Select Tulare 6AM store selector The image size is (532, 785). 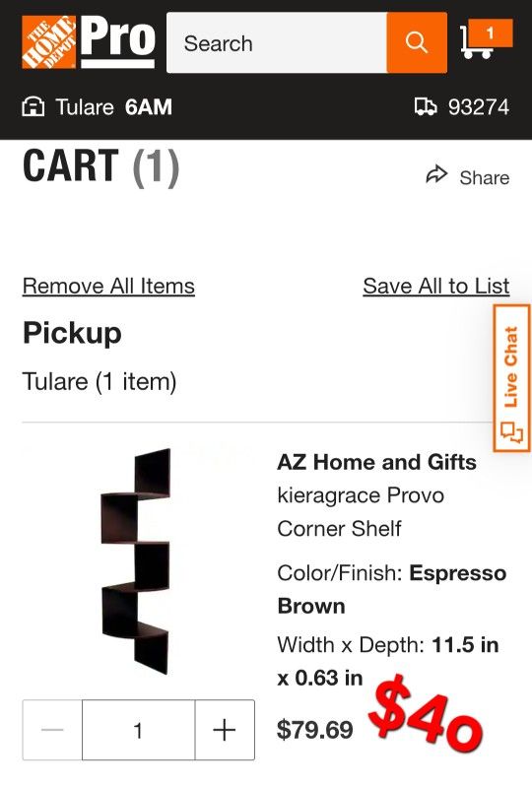tap(98, 106)
